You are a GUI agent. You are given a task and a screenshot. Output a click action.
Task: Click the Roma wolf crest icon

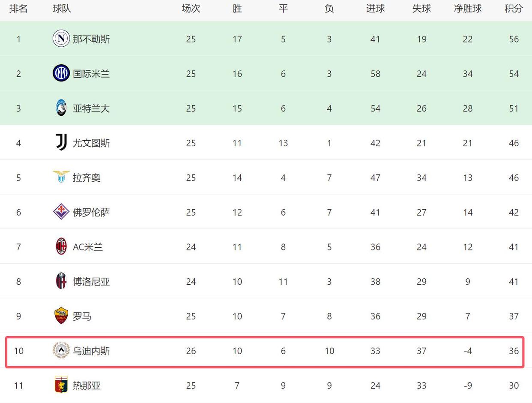61,316
